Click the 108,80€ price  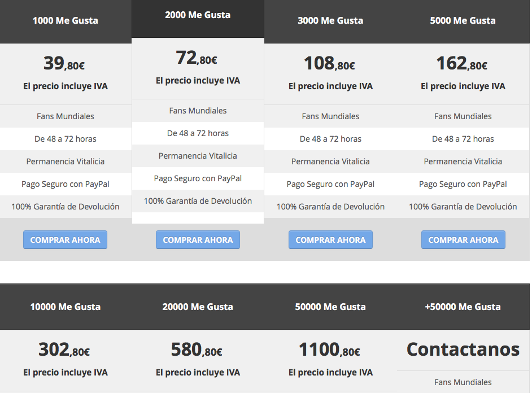click(x=329, y=63)
